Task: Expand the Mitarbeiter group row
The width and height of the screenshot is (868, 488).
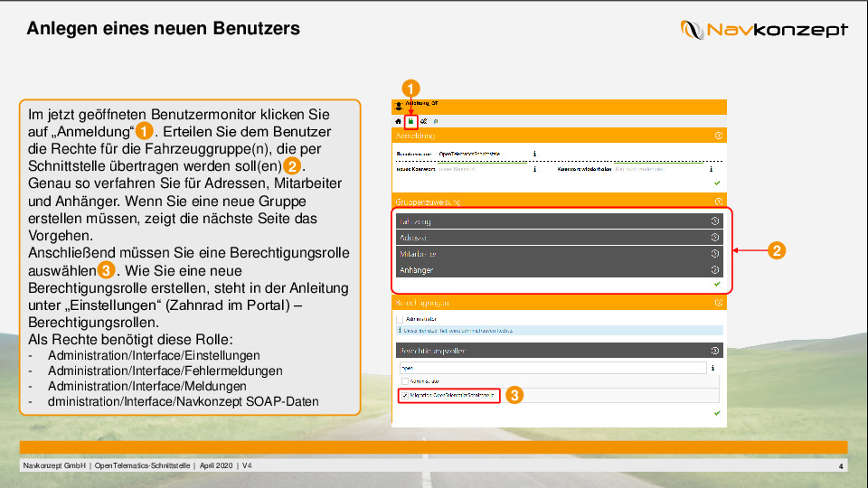Action: pyautogui.click(x=715, y=254)
